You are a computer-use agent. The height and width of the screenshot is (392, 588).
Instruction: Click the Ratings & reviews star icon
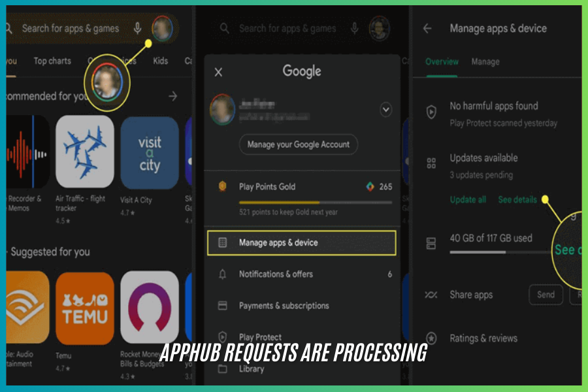coord(431,338)
